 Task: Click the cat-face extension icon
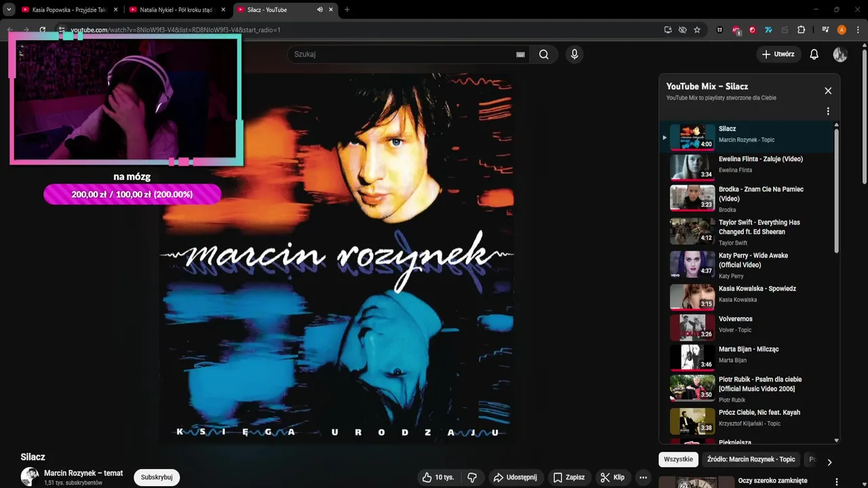coord(719,30)
